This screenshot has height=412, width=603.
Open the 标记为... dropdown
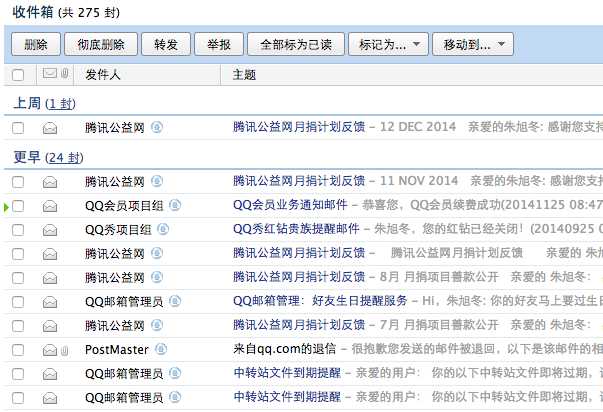388,45
